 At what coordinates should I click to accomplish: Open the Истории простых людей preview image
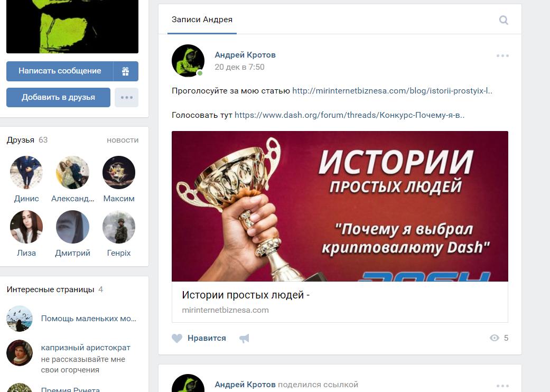coord(340,206)
